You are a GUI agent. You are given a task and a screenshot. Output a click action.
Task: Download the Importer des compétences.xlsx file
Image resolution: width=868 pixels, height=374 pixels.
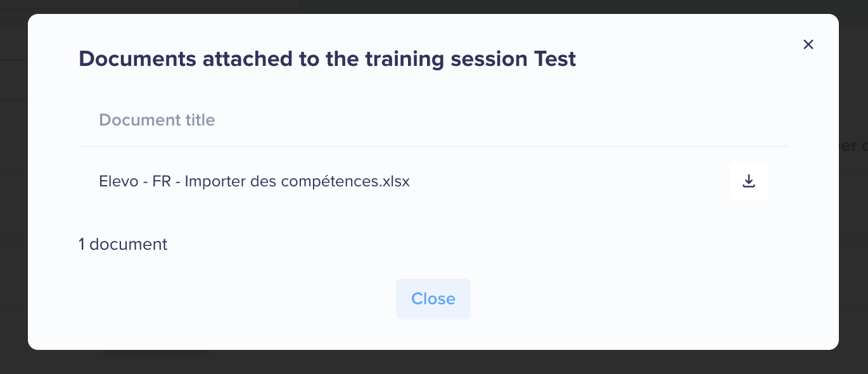749,181
